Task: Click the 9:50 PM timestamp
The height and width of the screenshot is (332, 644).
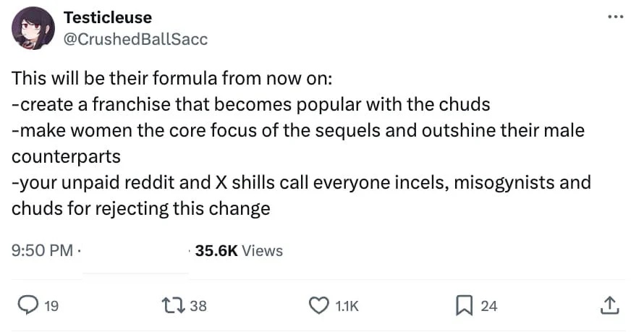Action: (43, 251)
